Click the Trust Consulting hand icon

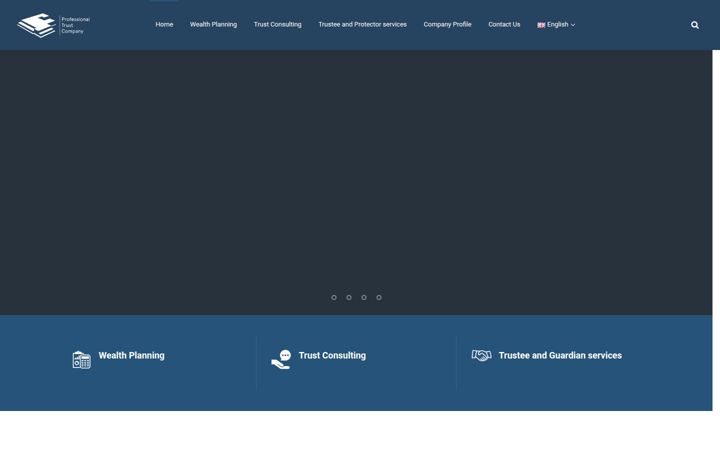pos(281,360)
